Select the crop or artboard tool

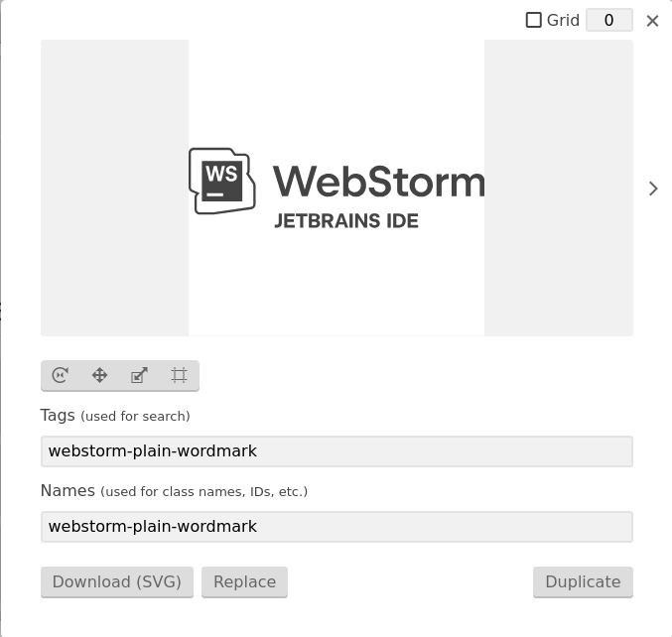(x=179, y=375)
